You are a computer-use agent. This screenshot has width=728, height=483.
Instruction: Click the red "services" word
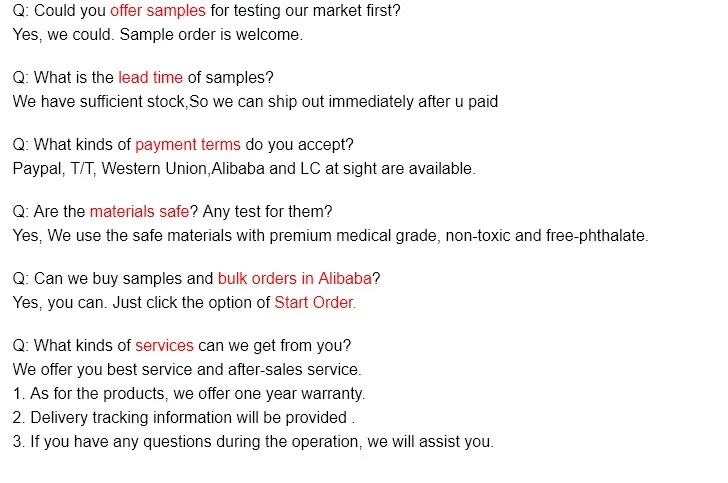(164, 345)
